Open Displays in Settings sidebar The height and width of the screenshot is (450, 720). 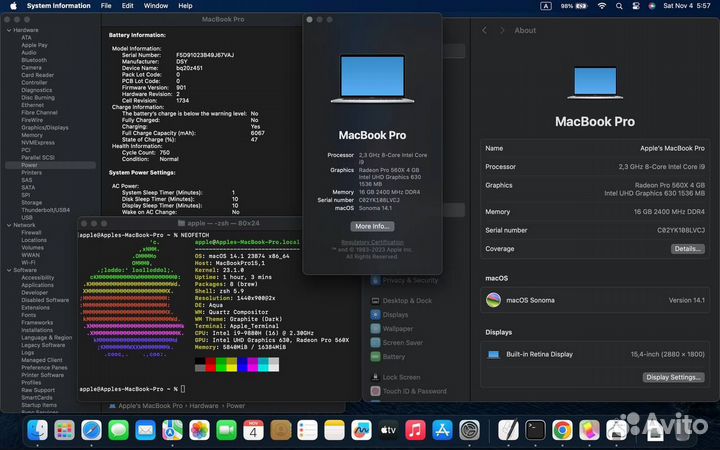(x=389, y=315)
